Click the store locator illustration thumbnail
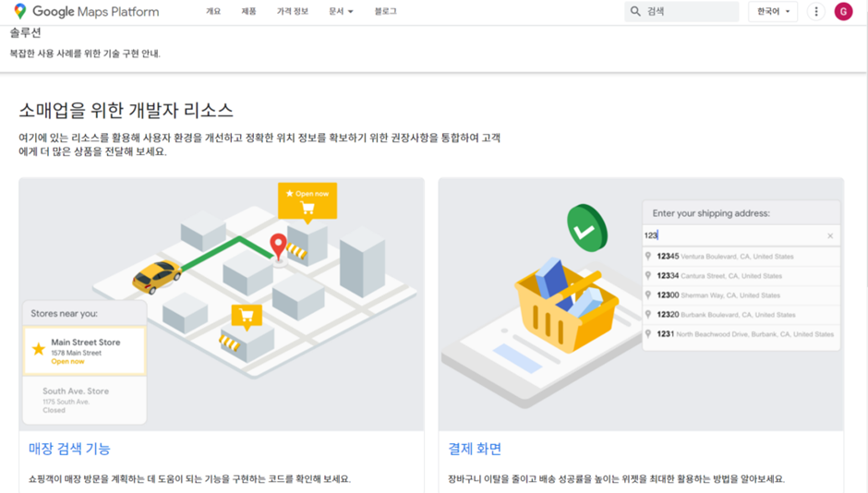Screen dimensions: 868x493 pyautogui.click(x=222, y=305)
